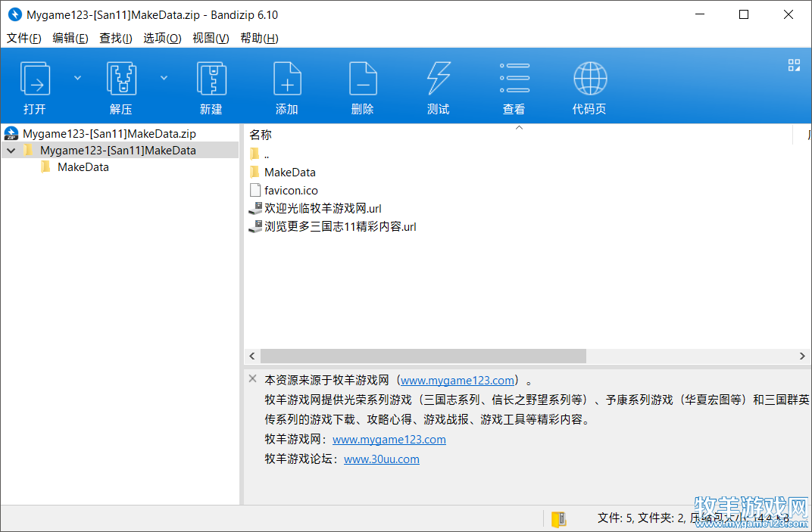Click the zip icon of tree root

(11, 133)
